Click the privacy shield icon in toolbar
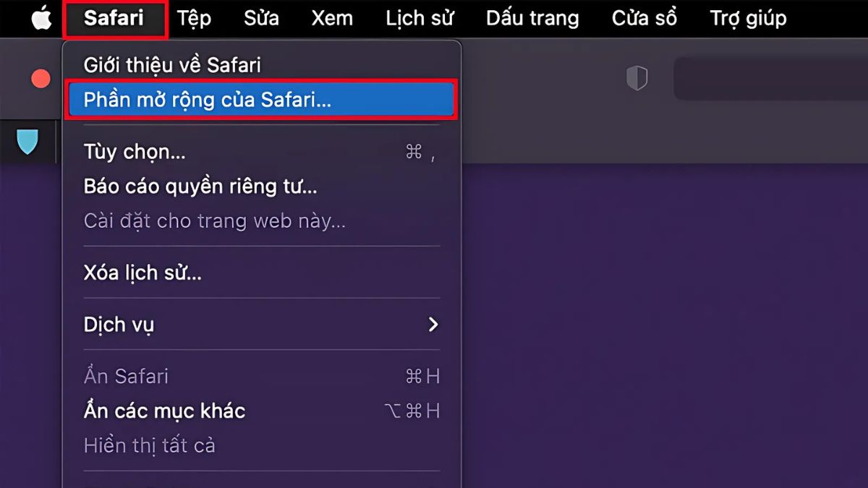This screenshot has width=868, height=488. click(x=637, y=78)
